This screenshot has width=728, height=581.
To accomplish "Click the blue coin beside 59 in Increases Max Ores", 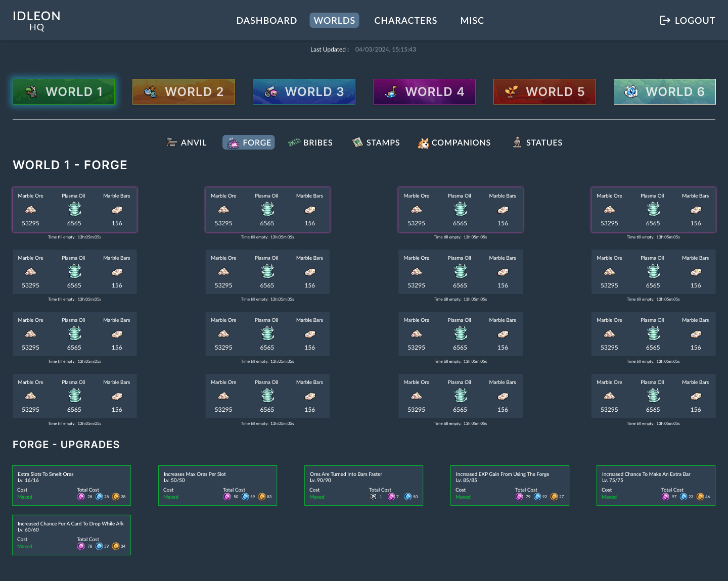I will (245, 497).
